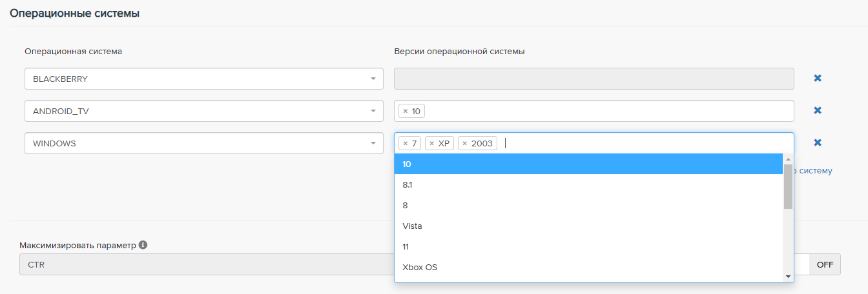Remove the BLACKBERRY operating system row

(817, 78)
